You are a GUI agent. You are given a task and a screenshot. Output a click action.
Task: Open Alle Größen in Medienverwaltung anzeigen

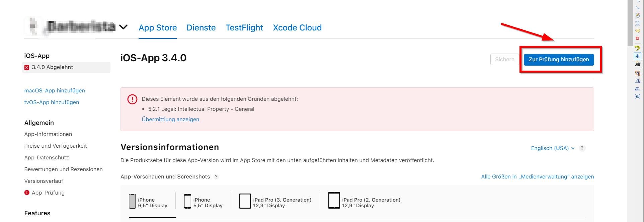[538, 176]
